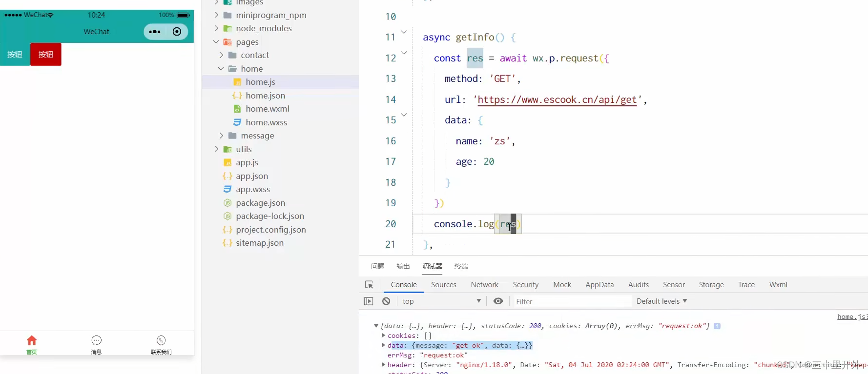868x374 pixels.
Task: Tap the red 按钮 button in simulator
Action: coord(46,54)
